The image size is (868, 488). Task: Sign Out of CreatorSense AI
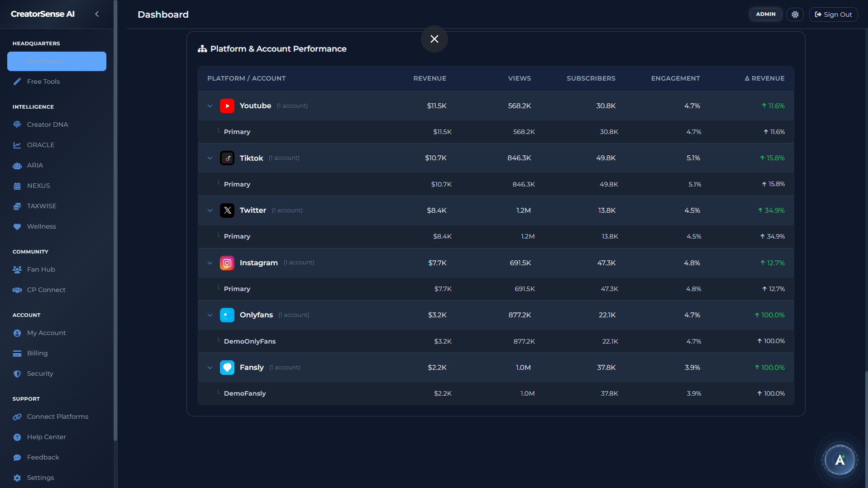coord(833,14)
